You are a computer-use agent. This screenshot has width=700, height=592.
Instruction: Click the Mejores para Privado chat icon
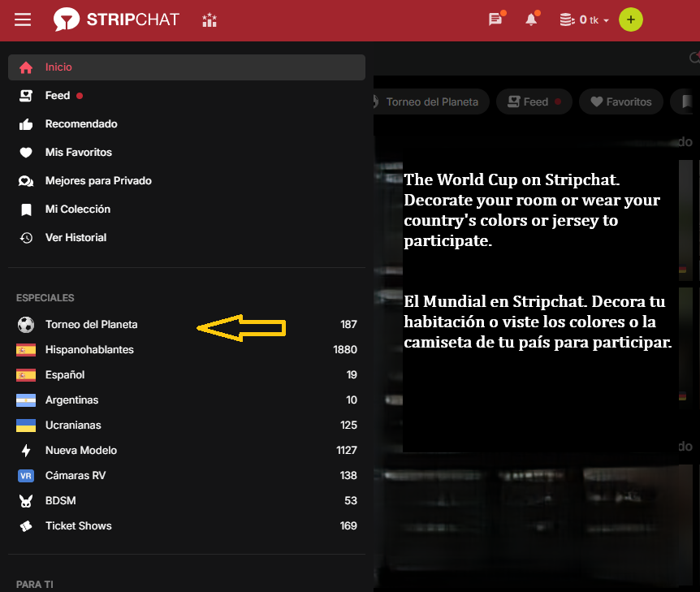pyautogui.click(x=26, y=181)
